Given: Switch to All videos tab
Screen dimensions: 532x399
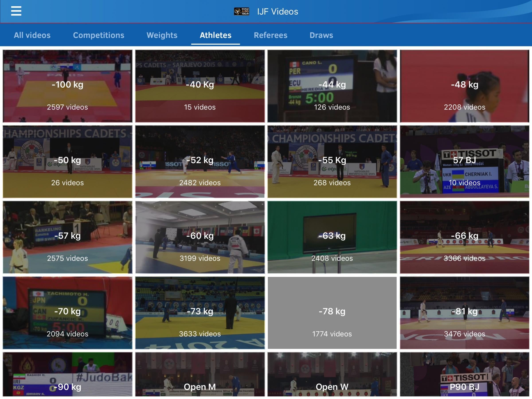Looking at the screenshot, I should coord(32,35).
